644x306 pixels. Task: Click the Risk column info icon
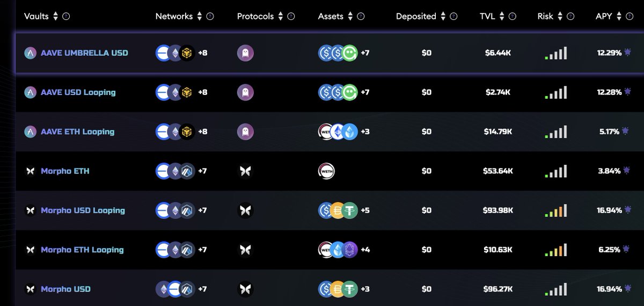pos(570,17)
